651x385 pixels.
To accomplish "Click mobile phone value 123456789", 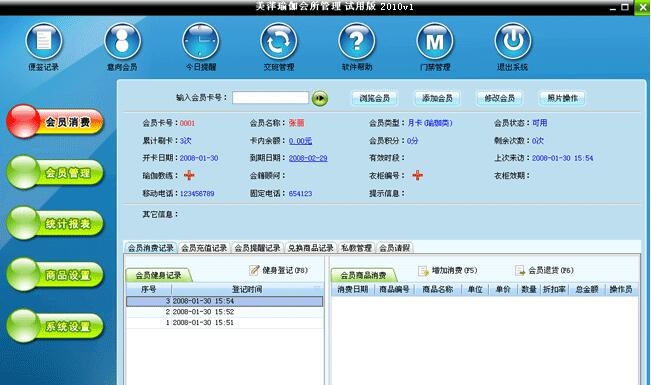I will [197, 194].
